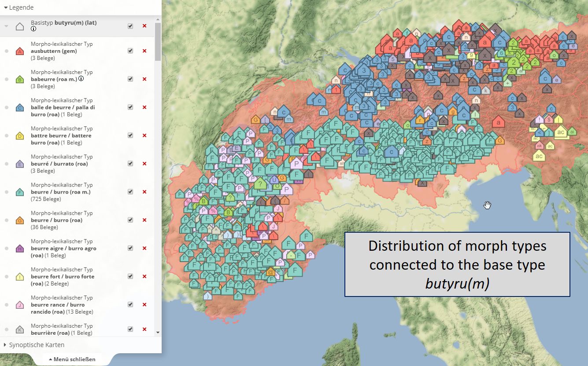588x366 pixels.
Task: Click the info icon next to babeurre
Action: click(x=81, y=79)
